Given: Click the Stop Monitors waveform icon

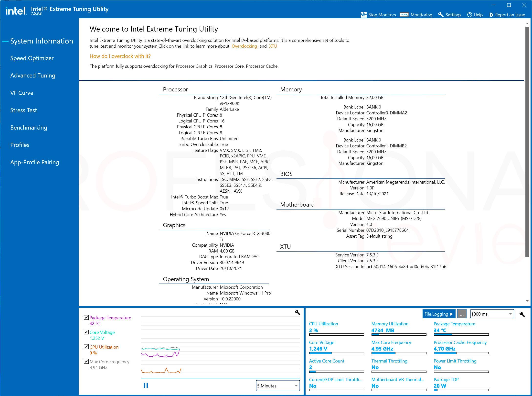Looking at the screenshot, I should pyautogui.click(x=363, y=15).
